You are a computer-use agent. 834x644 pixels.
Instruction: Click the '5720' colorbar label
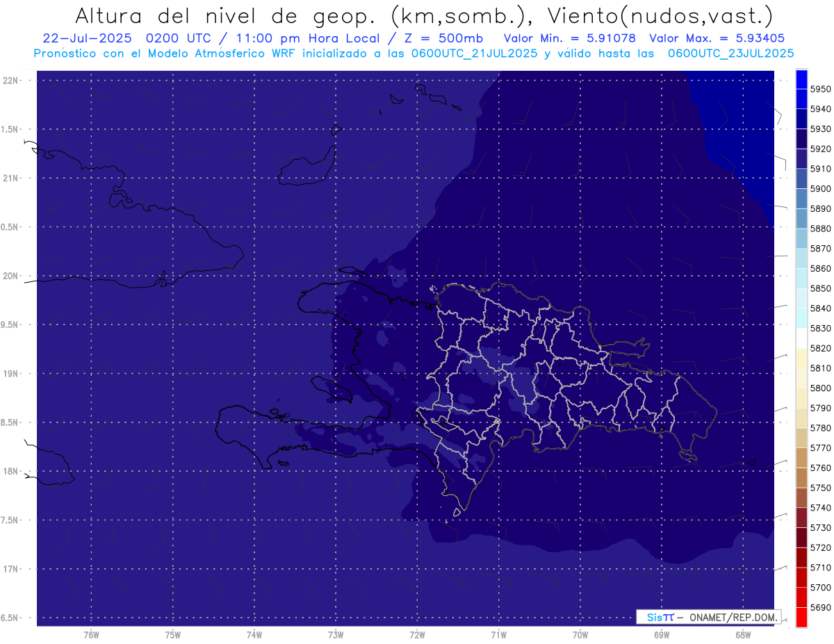pos(821,547)
